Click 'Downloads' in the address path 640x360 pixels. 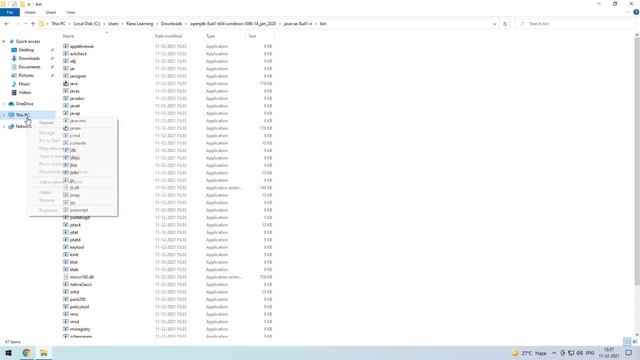point(171,24)
